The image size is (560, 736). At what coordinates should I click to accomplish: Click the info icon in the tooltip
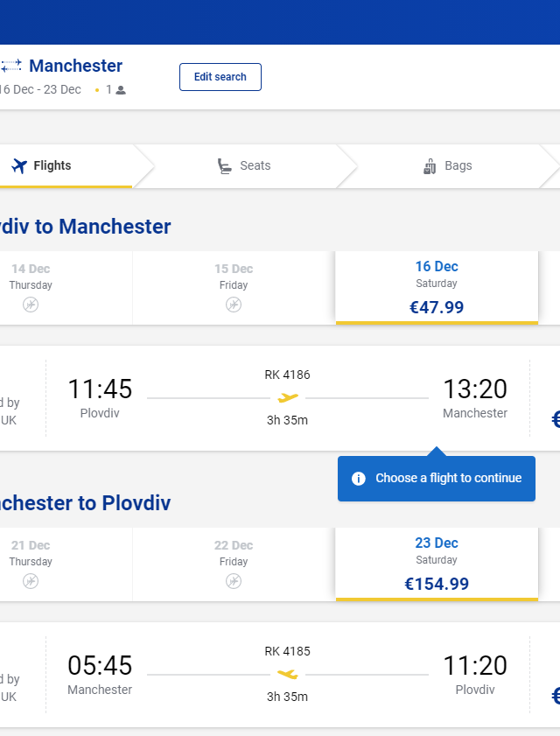point(359,479)
